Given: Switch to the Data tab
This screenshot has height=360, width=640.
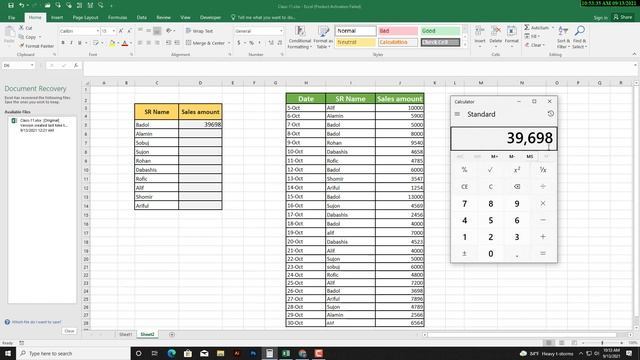Looking at the screenshot, I should coord(142,18).
